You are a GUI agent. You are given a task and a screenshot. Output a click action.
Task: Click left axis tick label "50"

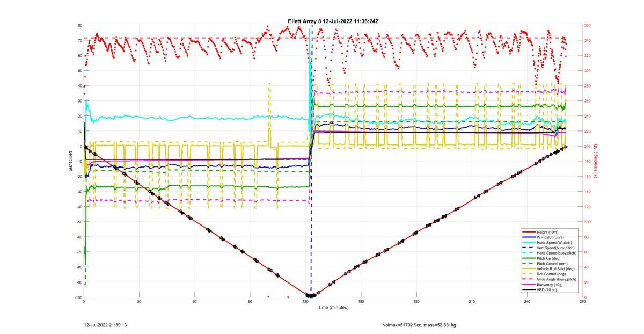click(79, 71)
